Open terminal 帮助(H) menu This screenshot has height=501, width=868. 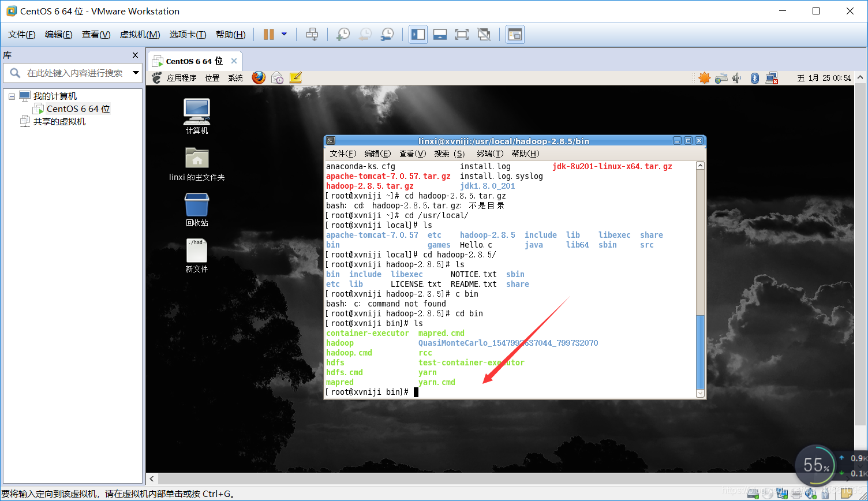point(525,154)
